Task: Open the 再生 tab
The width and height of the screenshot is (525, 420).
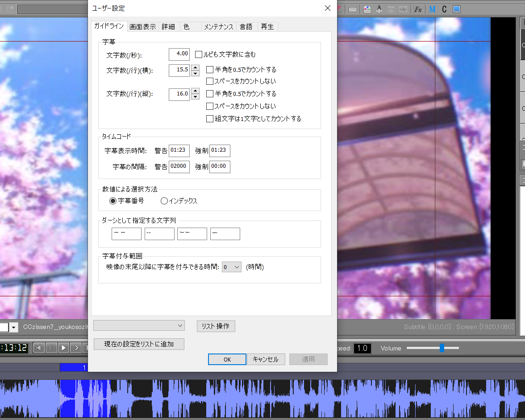Action: pos(267,27)
